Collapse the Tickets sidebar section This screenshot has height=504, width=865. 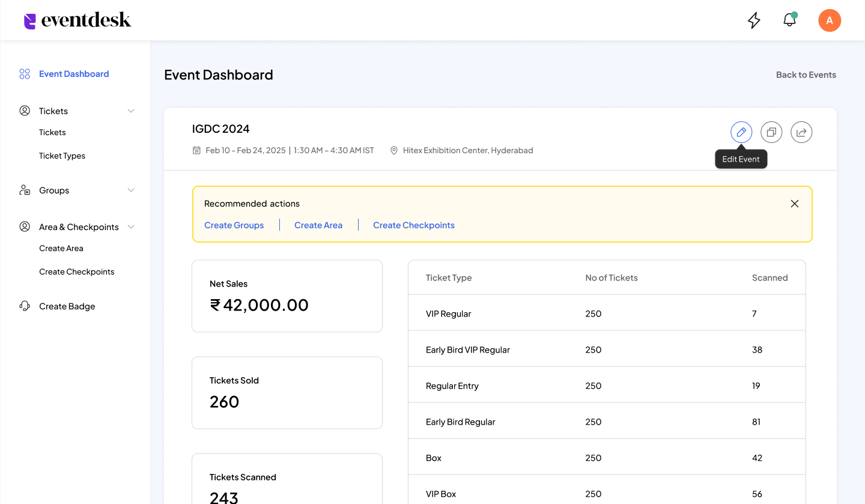pos(131,111)
